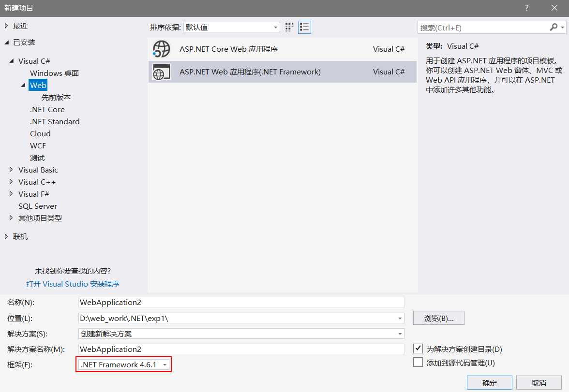This screenshot has width=569, height=392.
Task: Open search options dropdown arrow
Action: click(562, 28)
